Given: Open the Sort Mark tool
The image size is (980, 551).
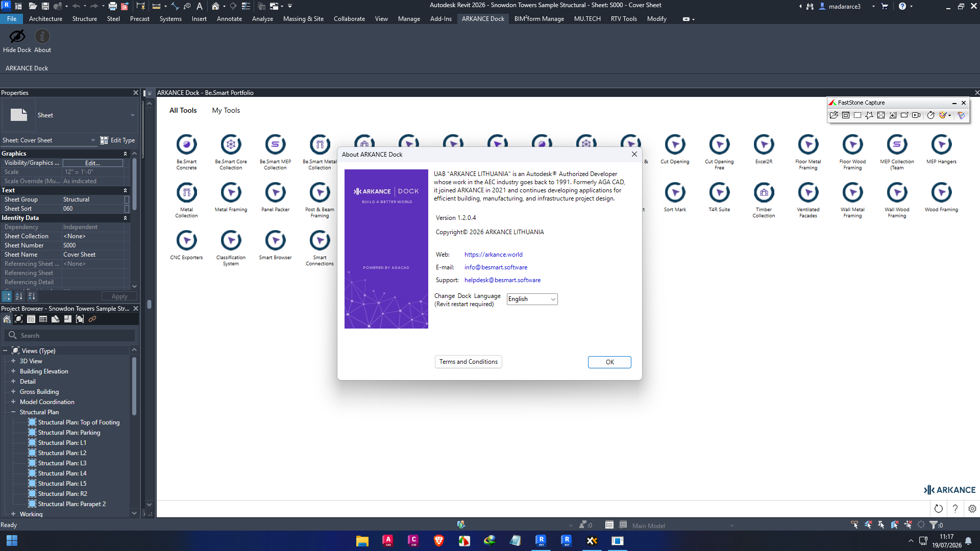Looking at the screenshot, I should coord(675,197).
